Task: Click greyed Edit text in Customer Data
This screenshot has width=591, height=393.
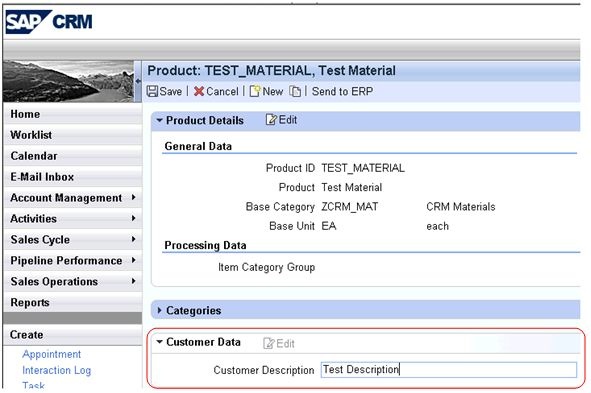Action: coord(285,344)
